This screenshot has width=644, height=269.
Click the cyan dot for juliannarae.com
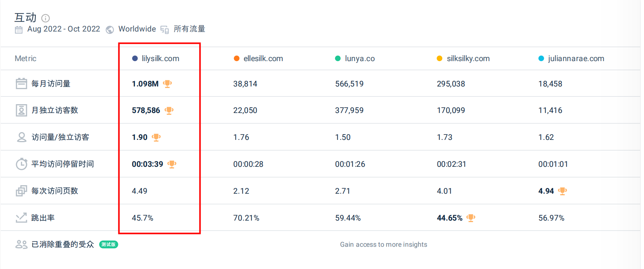click(541, 58)
